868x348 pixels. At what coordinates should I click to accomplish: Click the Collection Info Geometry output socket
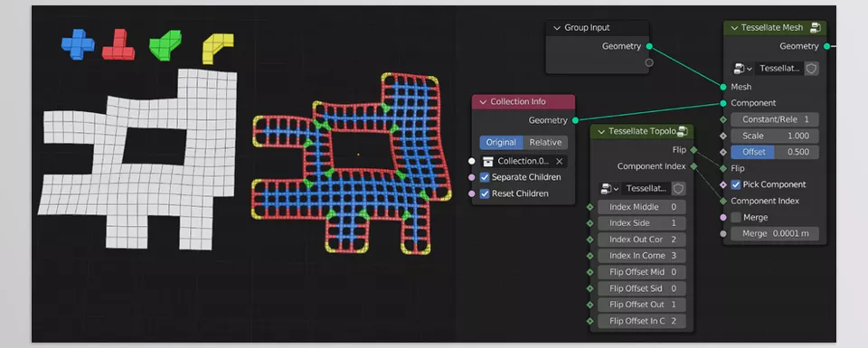pos(575,120)
